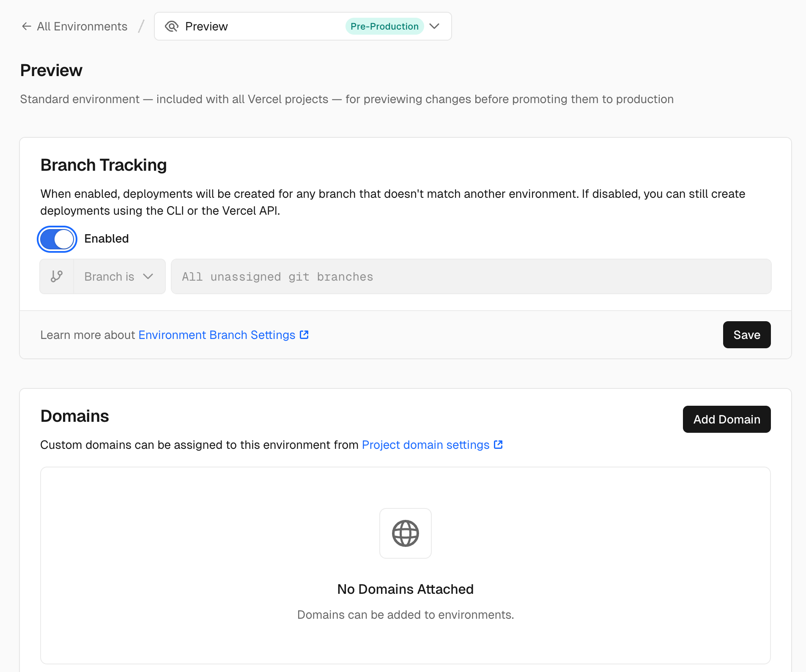This screenshot has width=806, height=672.
Task: Save the Branch Tracking settings
Action: click(x=747, y=335)
